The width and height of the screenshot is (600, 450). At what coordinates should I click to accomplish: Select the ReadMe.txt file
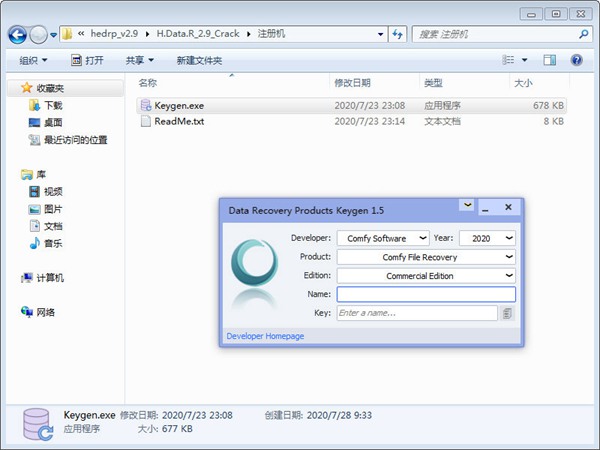tap(179, 121)
